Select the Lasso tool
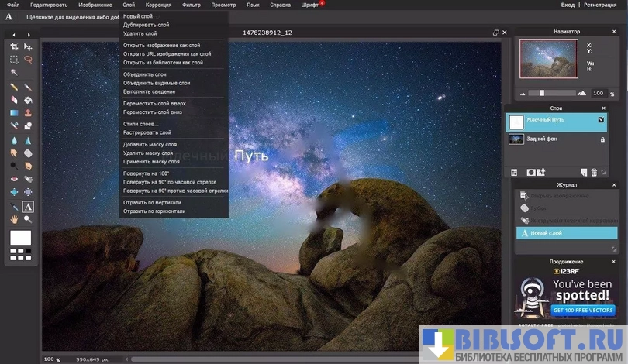Viewport: 628px width, 364px height. pos(28,59)
